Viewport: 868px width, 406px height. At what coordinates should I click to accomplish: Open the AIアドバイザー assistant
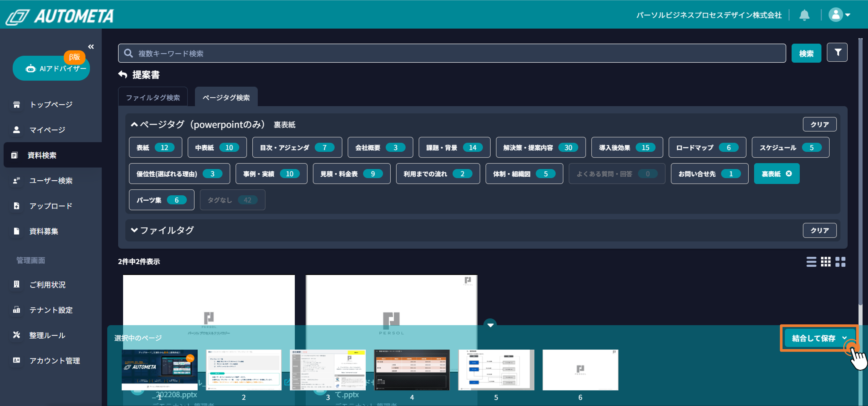tap(51, 68)
